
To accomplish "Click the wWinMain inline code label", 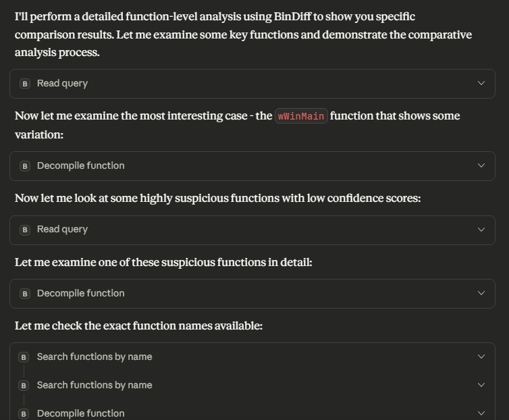I will tap(301, 116).
